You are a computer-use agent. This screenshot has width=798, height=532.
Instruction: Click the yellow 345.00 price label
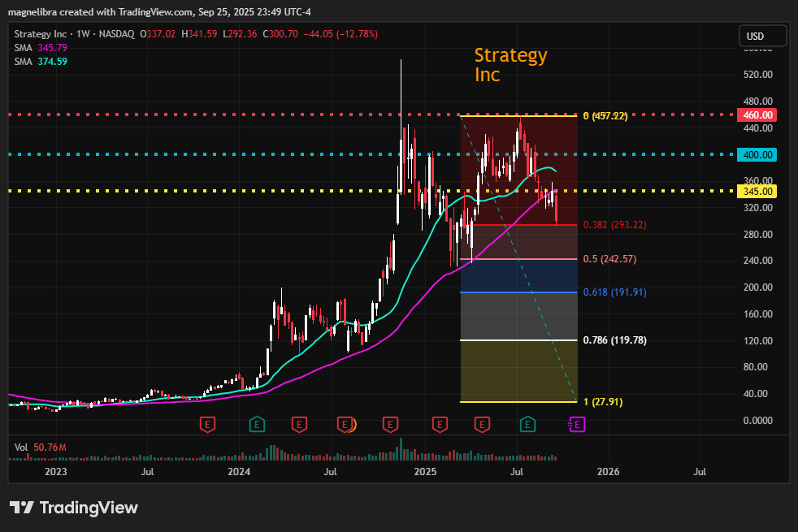(757, 191)
